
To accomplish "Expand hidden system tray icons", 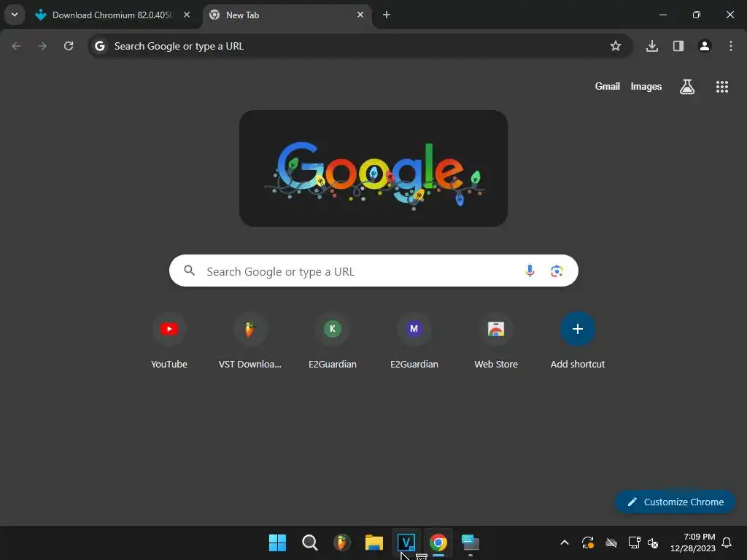I will click(565, 542).
